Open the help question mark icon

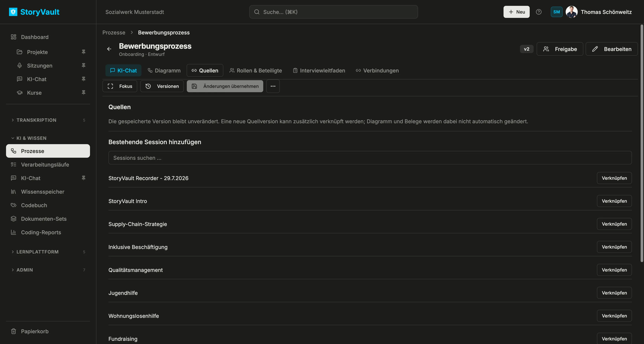539,12
